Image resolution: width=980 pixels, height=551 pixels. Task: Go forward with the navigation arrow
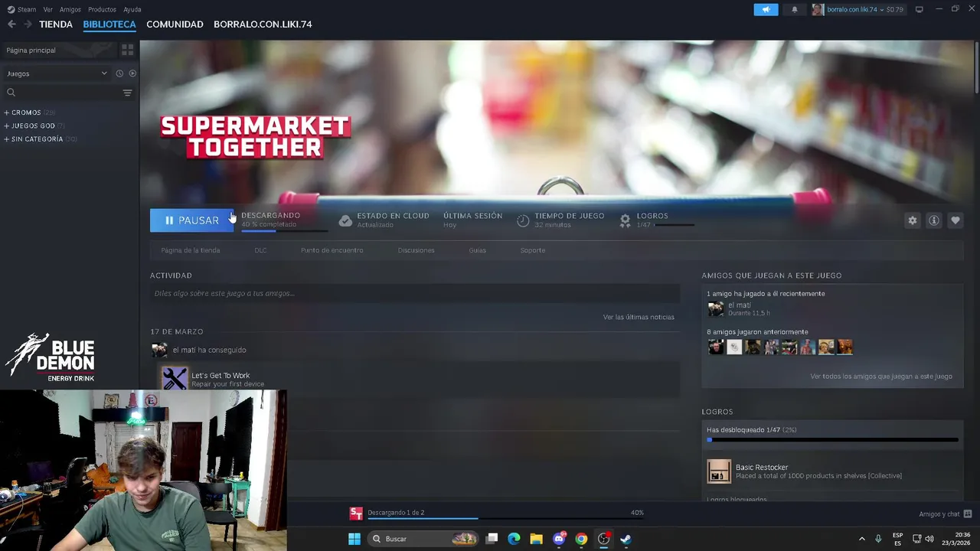coord(28,24)
